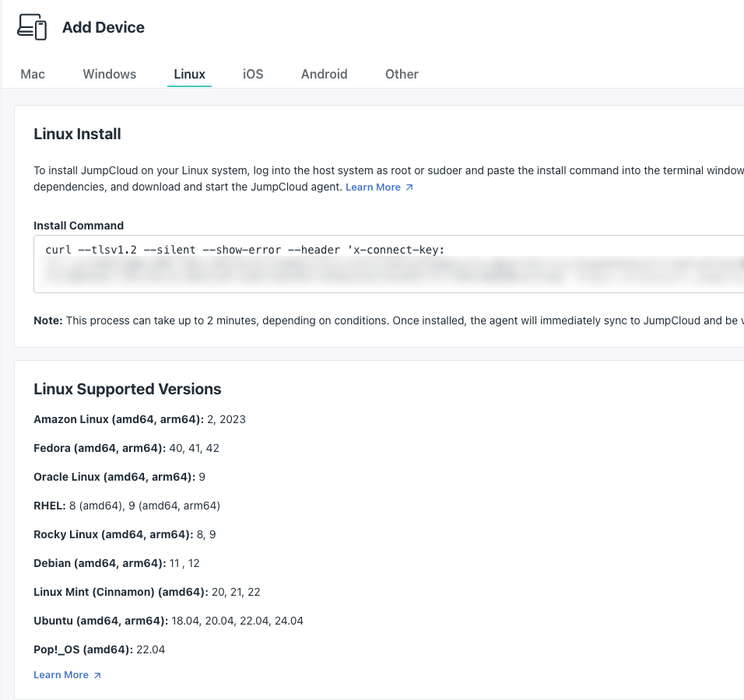Select the Linux tab
Viewport: 744px width, 700px height.
189,74
